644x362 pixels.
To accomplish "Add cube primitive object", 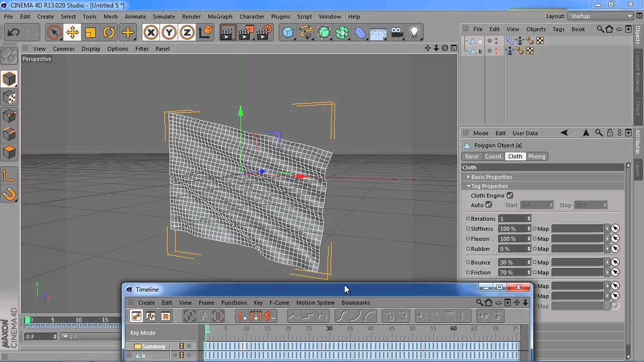I will pos(288,33).
